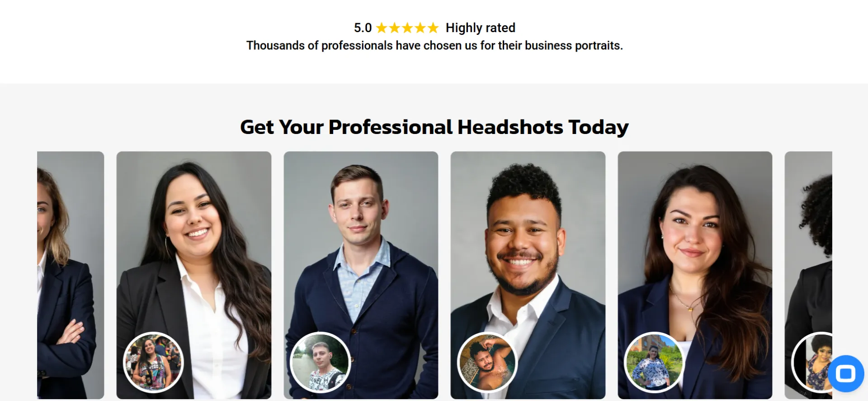Select circular original photo of shirtless bearded man
Viewport: 868px width, 401px height.
pyautogui.click(x=487, y=362)
